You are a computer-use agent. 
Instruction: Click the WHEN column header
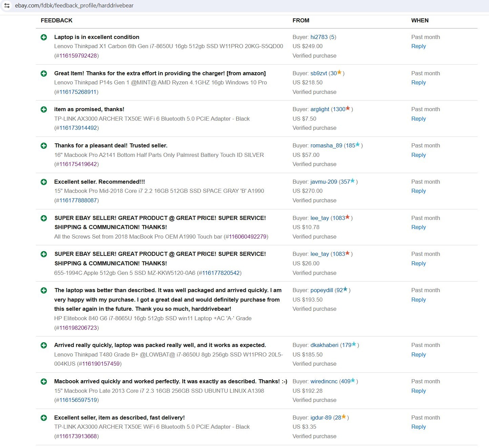420,20
